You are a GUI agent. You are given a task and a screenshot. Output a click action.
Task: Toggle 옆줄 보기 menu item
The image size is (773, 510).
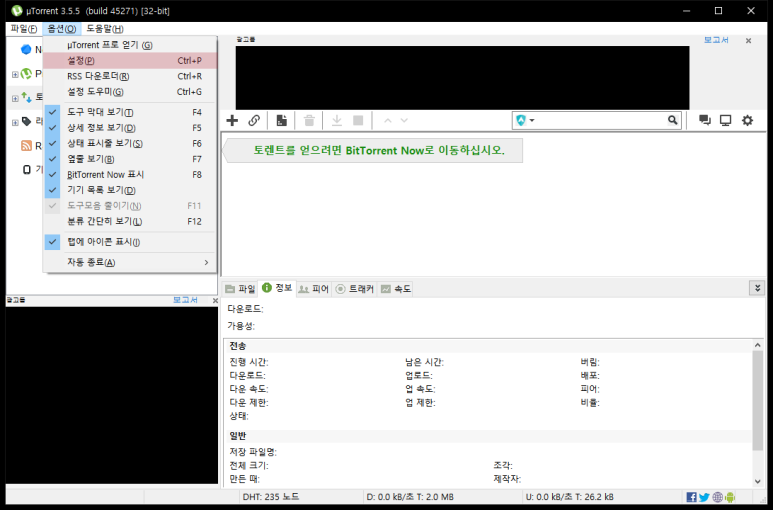[130, 159]
